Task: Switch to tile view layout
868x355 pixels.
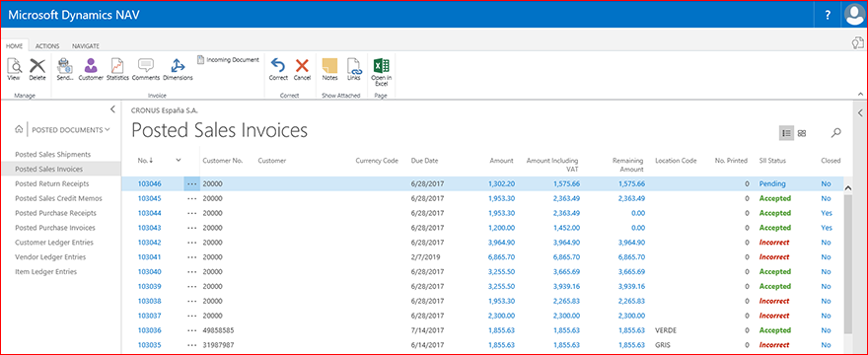Action: tap(802, 133)
